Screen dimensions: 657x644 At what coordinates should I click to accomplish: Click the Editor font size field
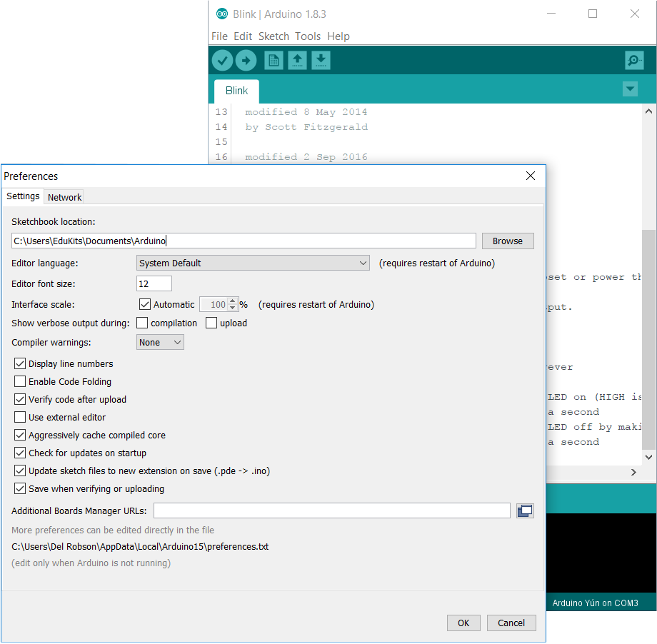pos(154,283)
